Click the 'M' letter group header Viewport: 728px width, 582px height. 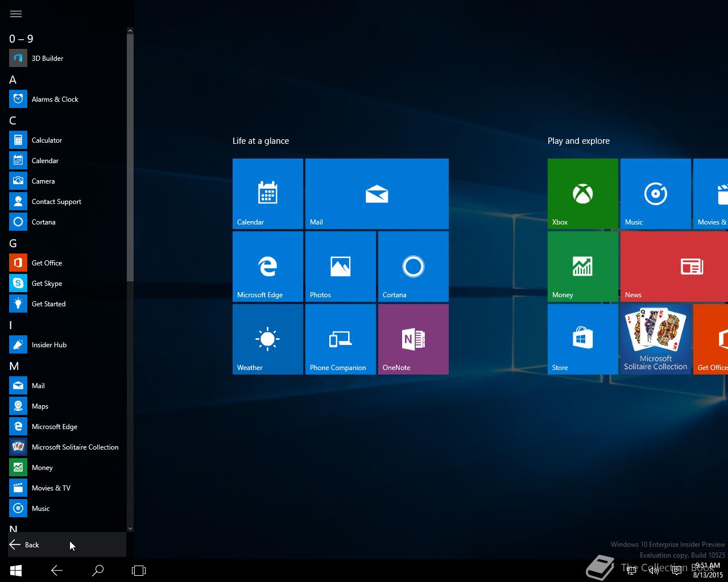click(x=14, y=366)
